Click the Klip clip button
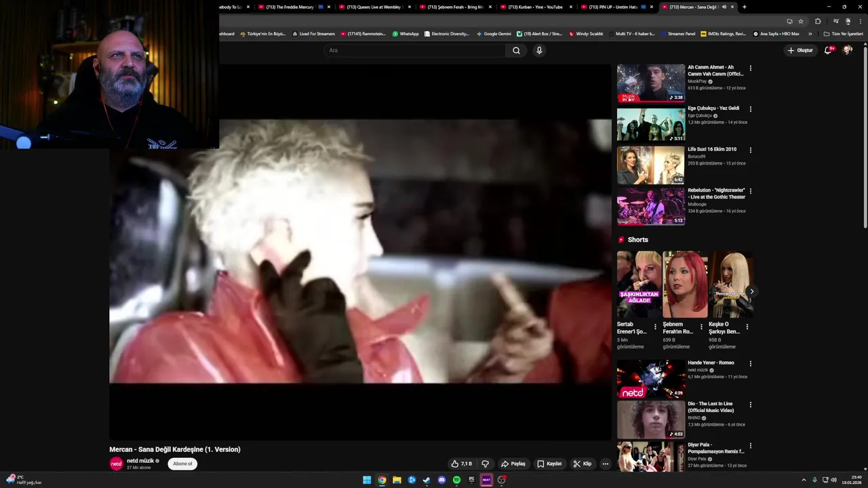Viewport: 868px width, 488px height. pos(583,464)
